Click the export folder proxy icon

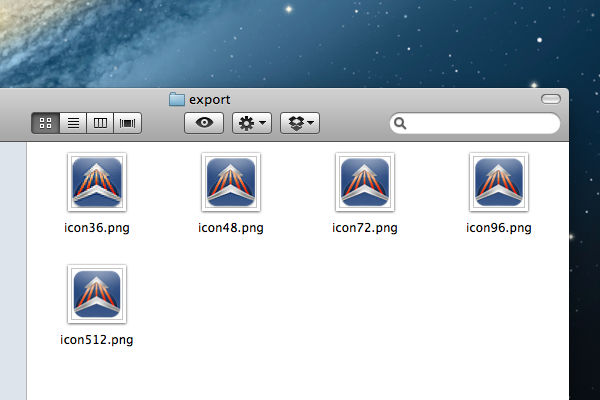tap(177, 99)
